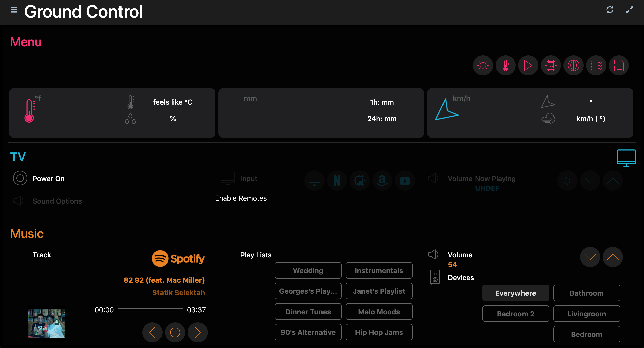Select the Amazon input icon in TV section
644x348 pixels.
(x=382, y=181)
